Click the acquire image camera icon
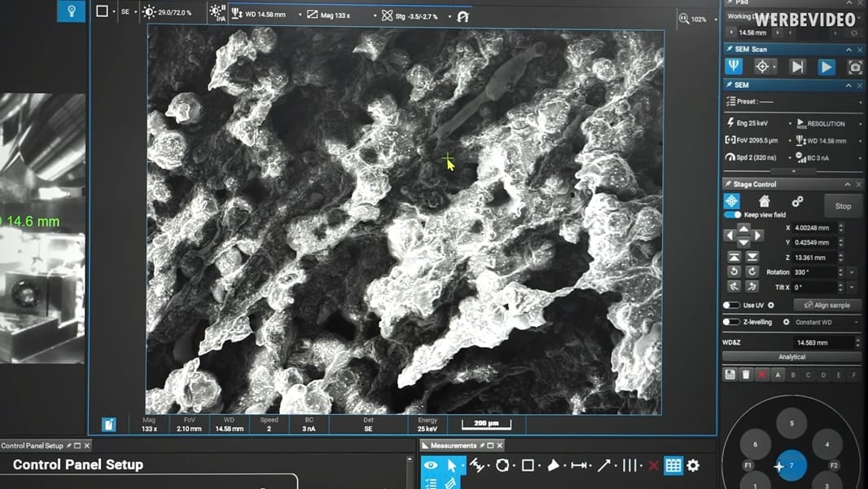 click(x=855, y=68)
